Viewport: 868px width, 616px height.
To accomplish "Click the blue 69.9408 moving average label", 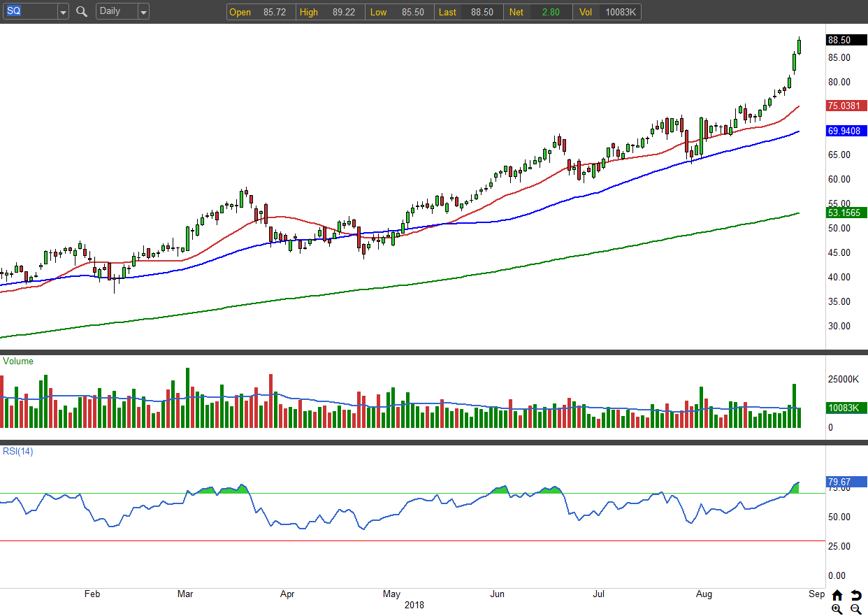I will (846, 131).
